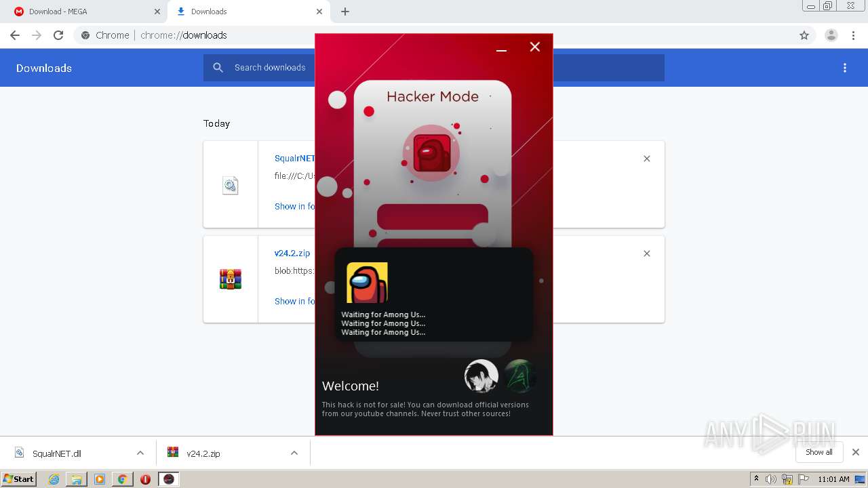
Task: Click the SqualrNET file type icon
Action: click(231, 185)
